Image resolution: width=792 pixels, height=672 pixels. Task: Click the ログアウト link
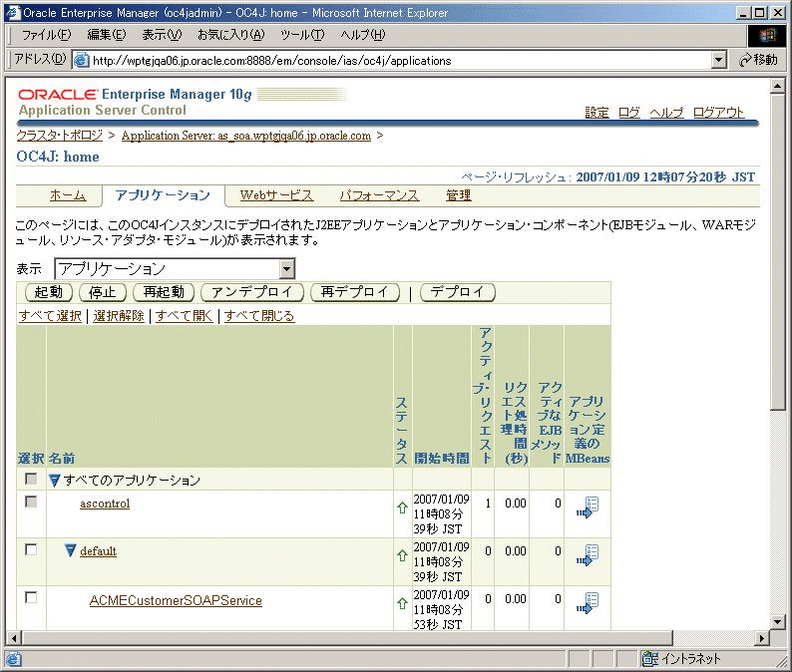[719, 113]
